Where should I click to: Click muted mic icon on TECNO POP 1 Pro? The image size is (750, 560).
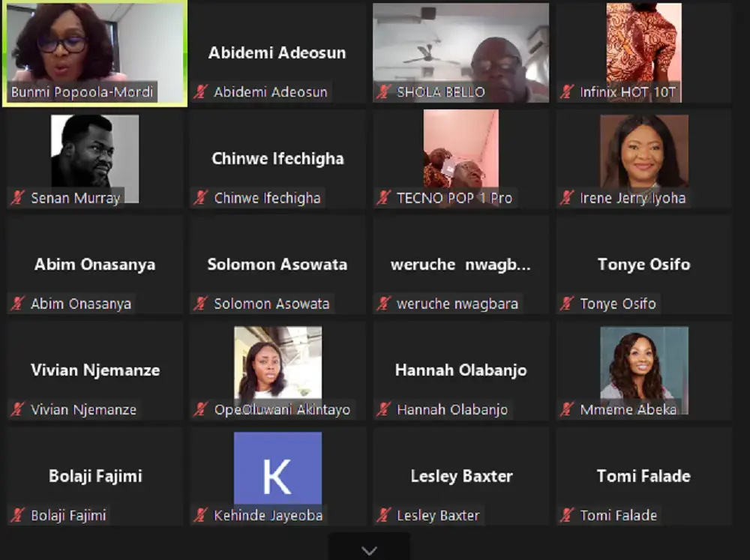[383, 197]
